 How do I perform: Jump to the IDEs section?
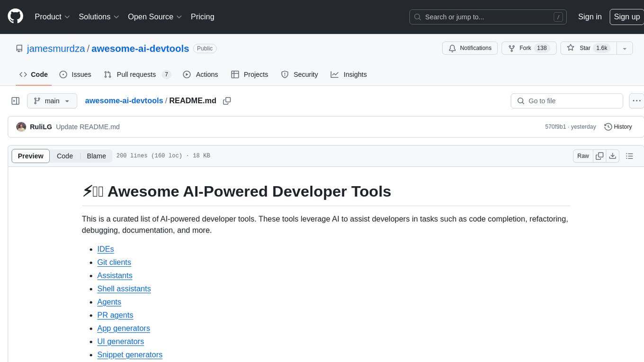point(106,249)
